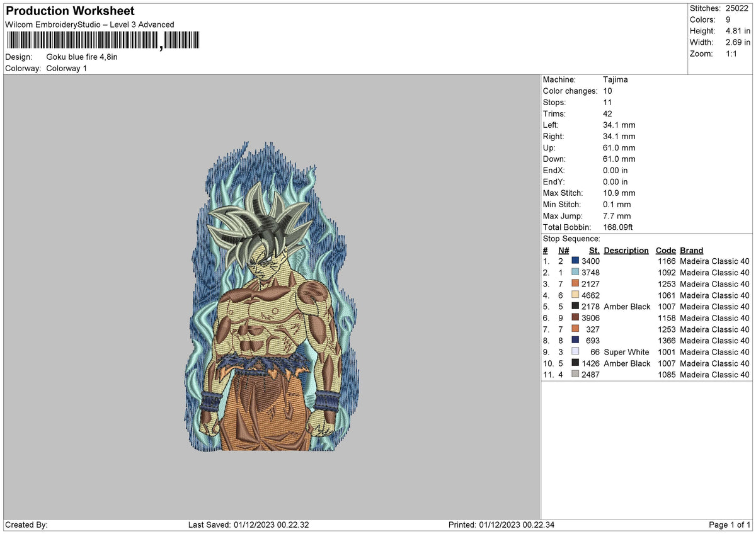The image size is (756, 534).
Task: Click the black swatch for stop 5
Action: (575, 306)
